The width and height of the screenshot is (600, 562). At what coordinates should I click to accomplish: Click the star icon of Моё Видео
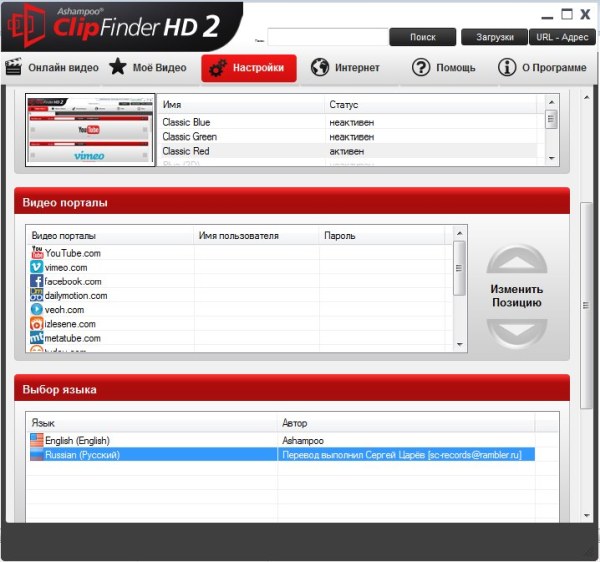[118, 67]
